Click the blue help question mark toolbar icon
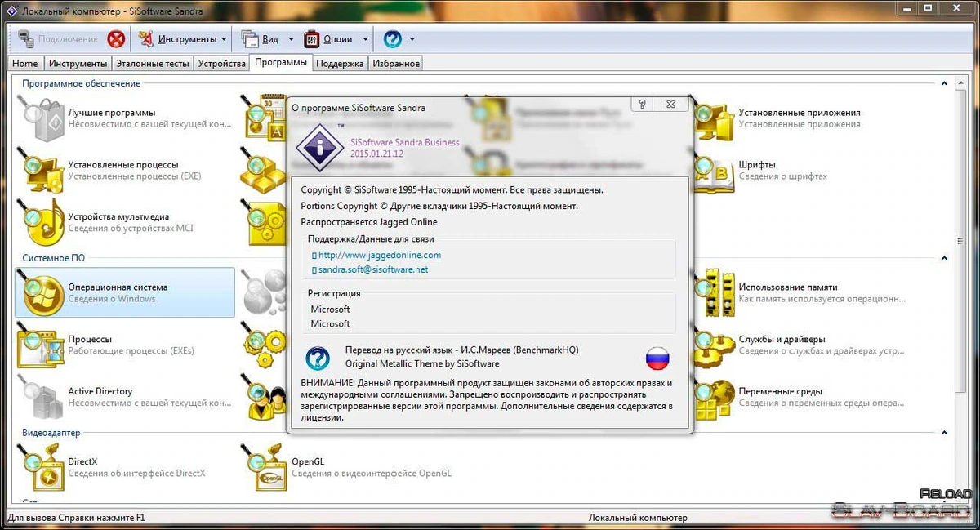 tap(393, 38)
